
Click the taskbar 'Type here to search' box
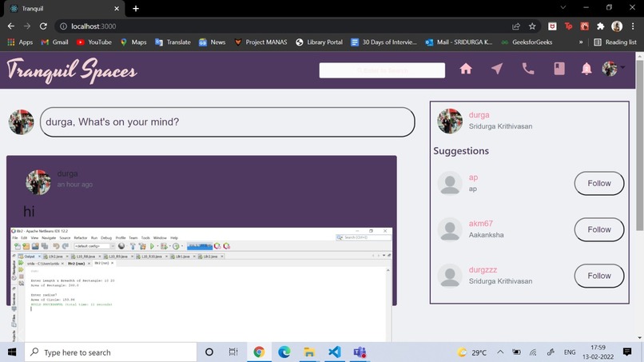pos(111,352)
